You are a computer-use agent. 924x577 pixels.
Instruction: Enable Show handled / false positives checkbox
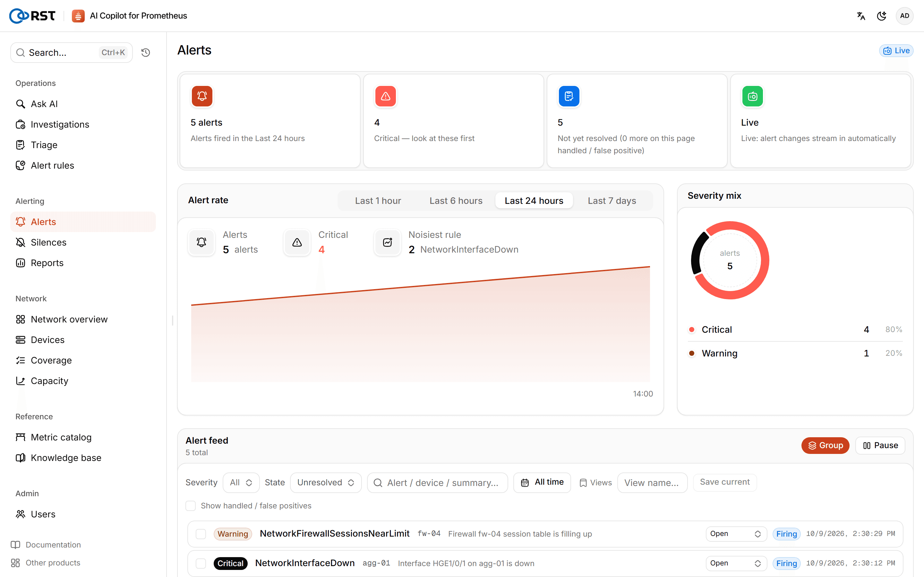(191, 506)
